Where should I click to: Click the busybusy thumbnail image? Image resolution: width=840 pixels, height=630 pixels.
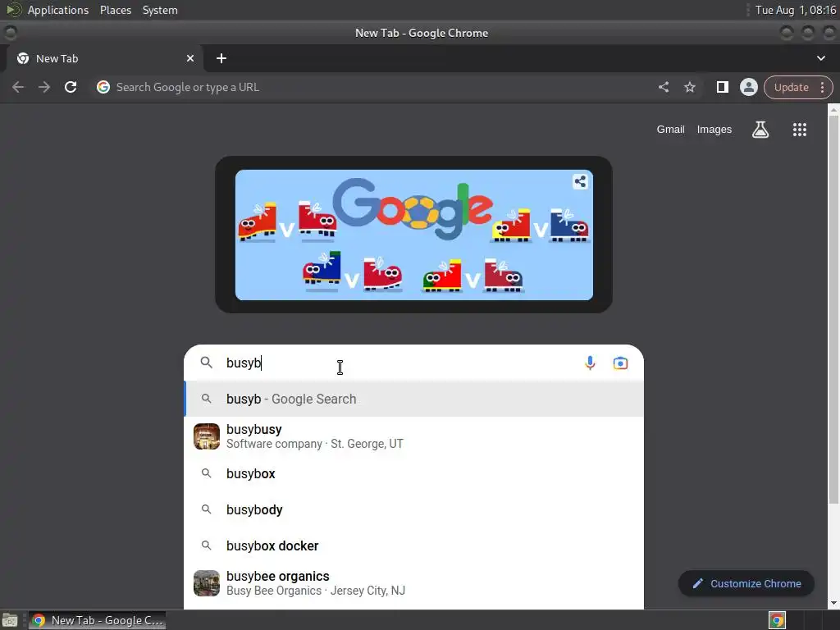click(206, 436)
